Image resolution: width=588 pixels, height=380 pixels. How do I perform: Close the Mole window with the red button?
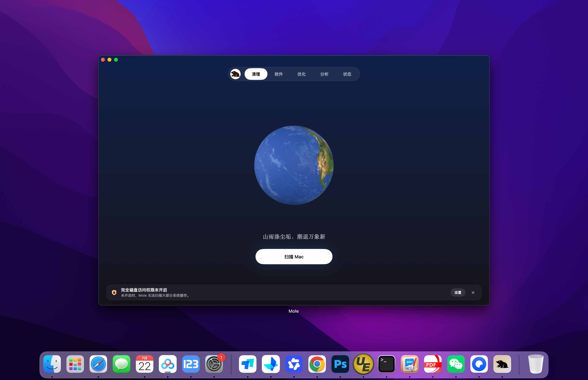103,60
